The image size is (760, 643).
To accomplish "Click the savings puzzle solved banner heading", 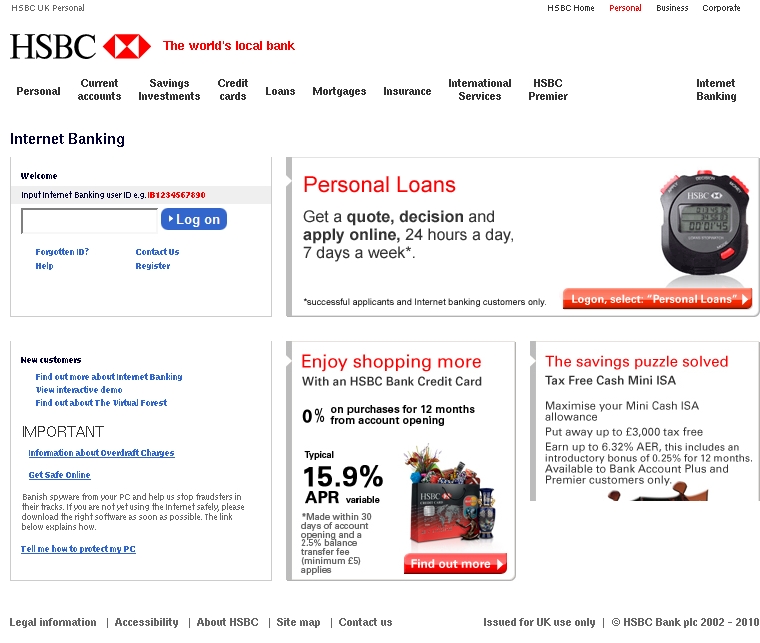I will (636, 361).
